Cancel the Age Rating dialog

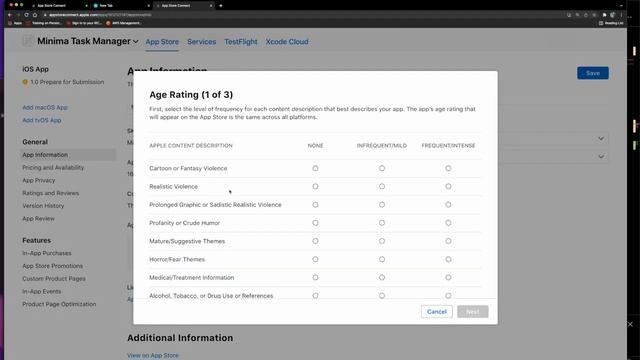pyautogui.click(x=437, y=311)
